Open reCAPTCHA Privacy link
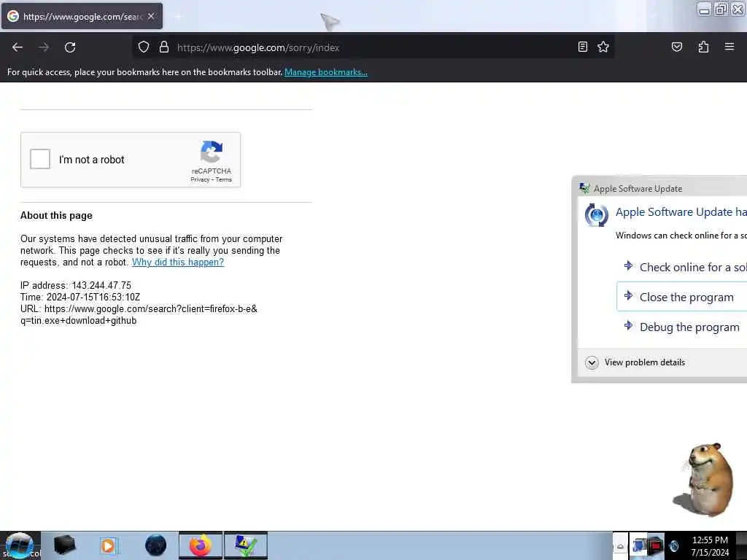747x560 pixels. click(200, 179)
